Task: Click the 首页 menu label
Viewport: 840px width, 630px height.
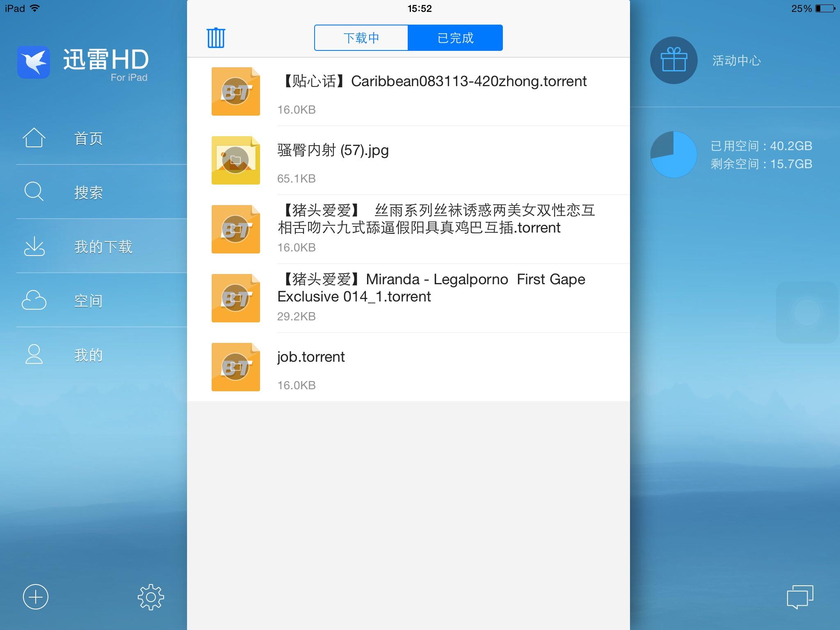Action: (x=89, y=139)
